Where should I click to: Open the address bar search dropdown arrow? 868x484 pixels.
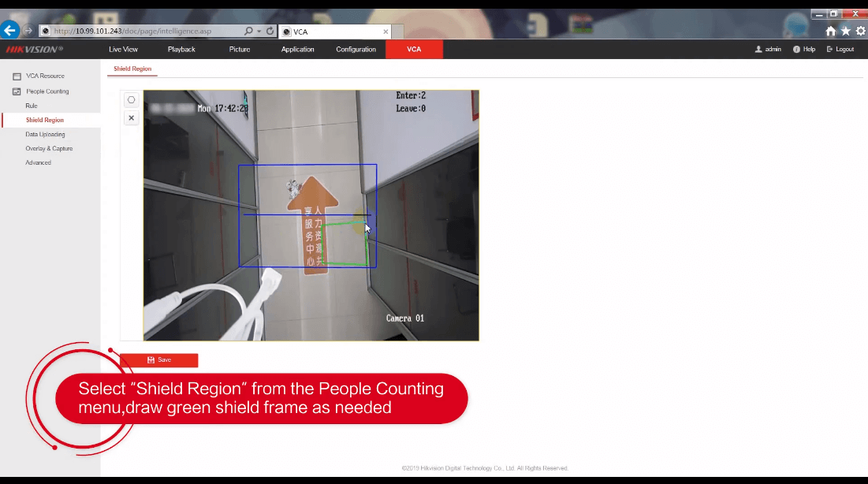pos(259,32)
